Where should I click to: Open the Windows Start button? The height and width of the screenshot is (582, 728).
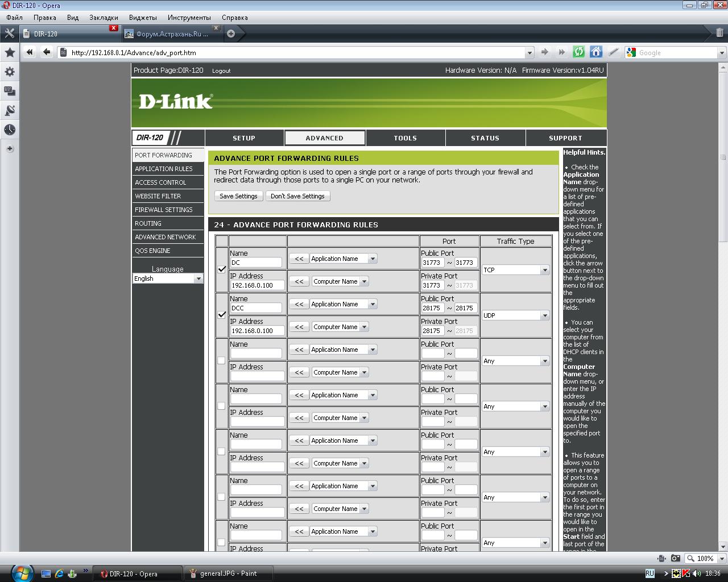point(21,572)
